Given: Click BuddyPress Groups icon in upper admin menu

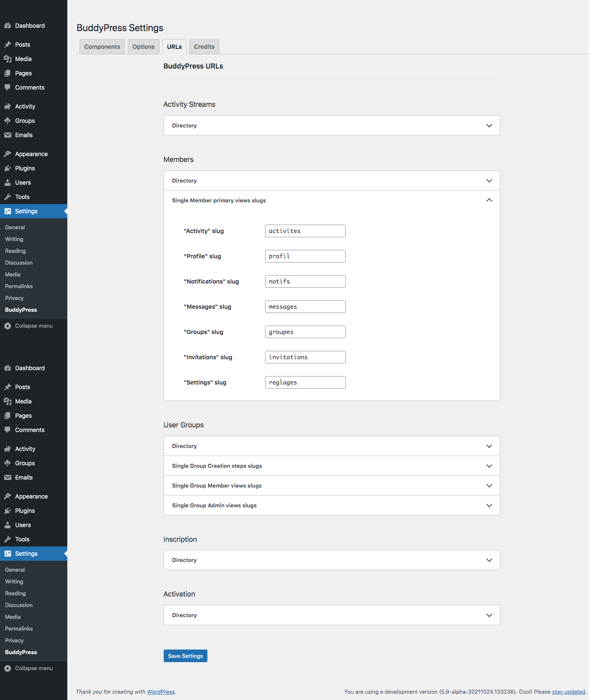Looking at the screenshot, I should pyautogui.click(x=8, y=121).
